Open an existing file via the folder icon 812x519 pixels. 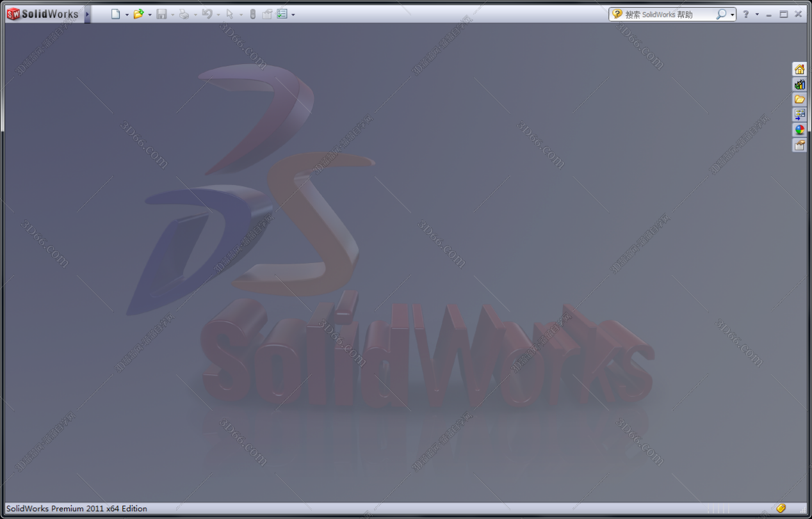click(139, 13)
